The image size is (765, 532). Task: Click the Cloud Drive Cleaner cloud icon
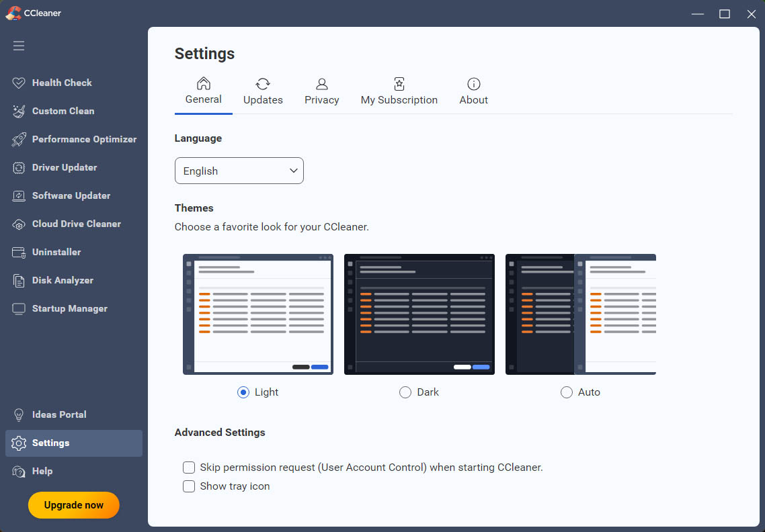tap(19, 224)
